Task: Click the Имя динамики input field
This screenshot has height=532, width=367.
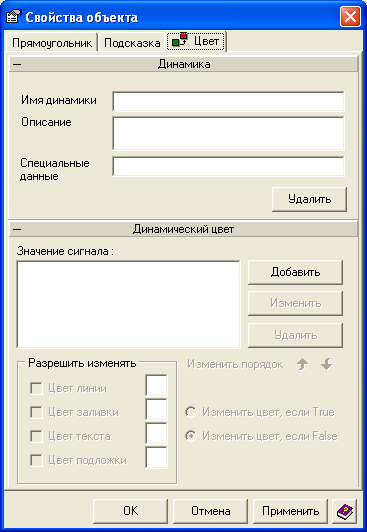Action: [228, 101]
